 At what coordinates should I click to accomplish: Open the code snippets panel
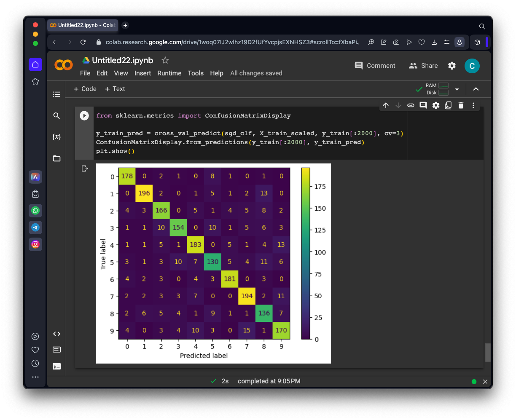pos(56,334)
